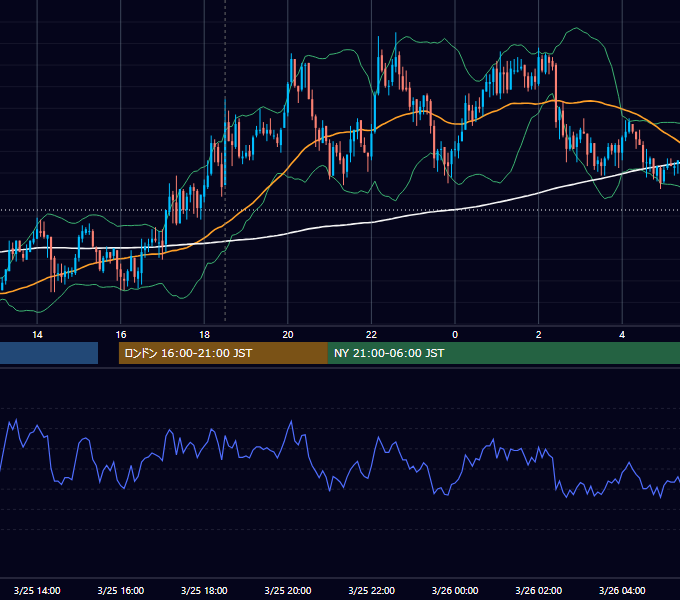
Task: Click the 22 hour axis label
Action: click(x=371, y=335)
